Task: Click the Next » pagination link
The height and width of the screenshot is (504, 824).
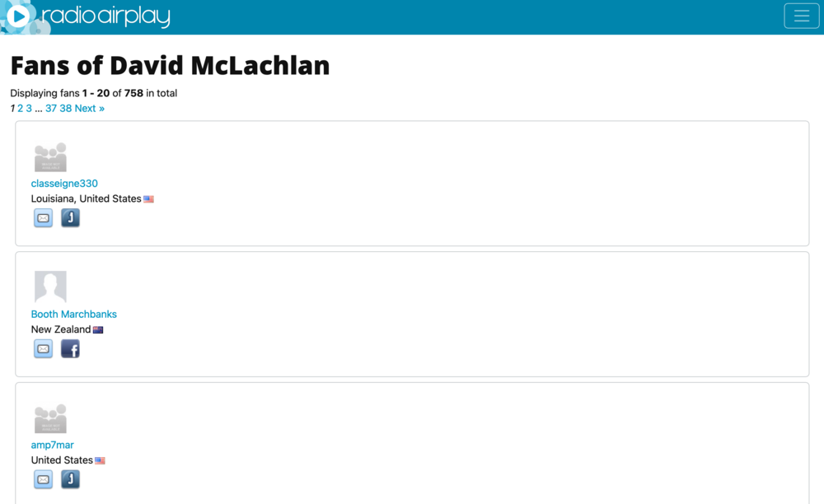Action: 90,109
